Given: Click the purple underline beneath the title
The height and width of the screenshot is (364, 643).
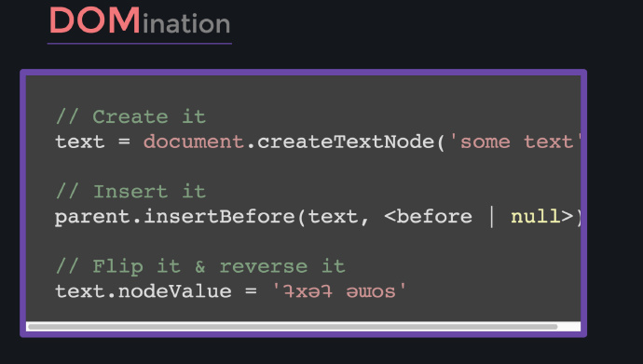Looking at the screenshot, I should click(140, 43).
